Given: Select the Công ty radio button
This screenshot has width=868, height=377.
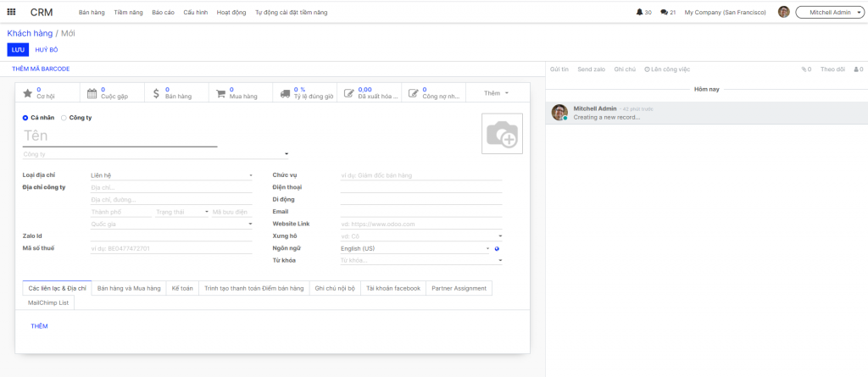Looking at the screenshot, I should click(64, 118).
